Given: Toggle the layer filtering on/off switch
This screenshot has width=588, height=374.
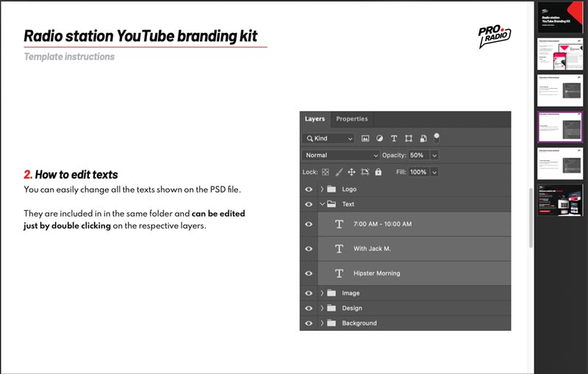Looking at the screenshot, I should click(437, 136).
